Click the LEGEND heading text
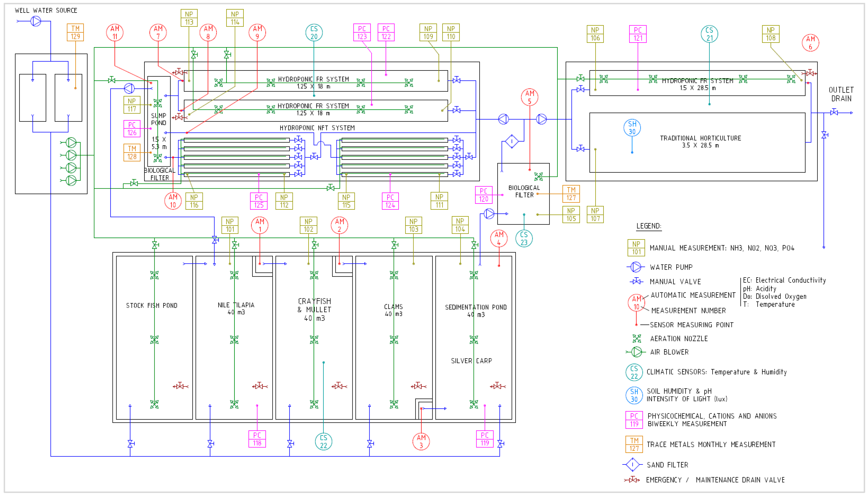Image resolution: width=868 pixels, height=495 pixels. tap(649, 226)
